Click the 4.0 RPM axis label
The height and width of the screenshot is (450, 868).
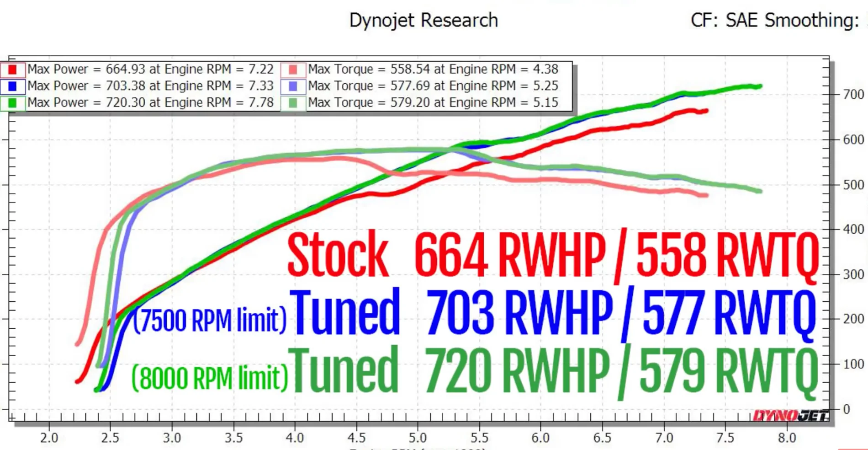point(295,438)
